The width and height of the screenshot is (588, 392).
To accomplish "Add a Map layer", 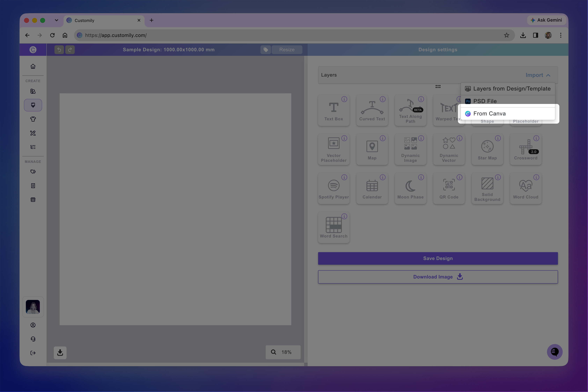I will tap(372, 149).
